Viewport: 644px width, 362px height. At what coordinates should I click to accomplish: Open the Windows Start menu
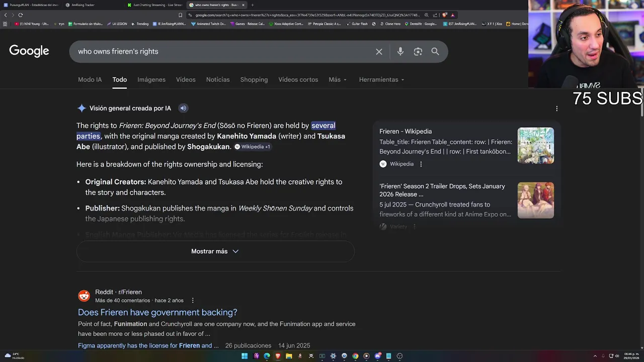(x=245, y=356)
